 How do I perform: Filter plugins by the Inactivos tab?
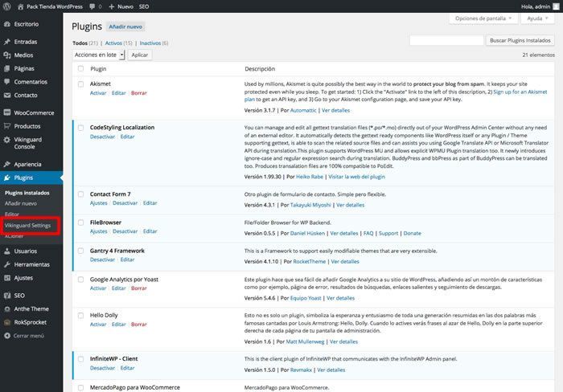(x=150, y=43)
